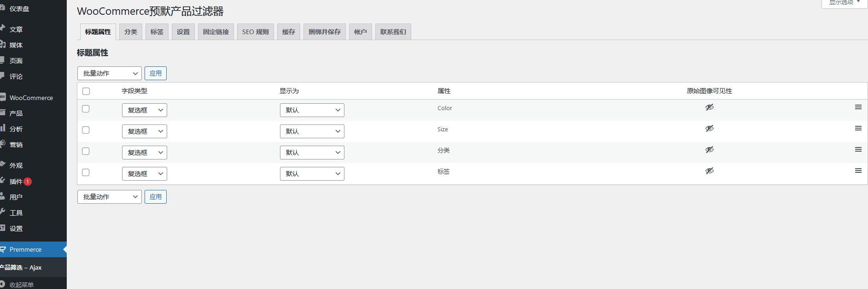Click the 原始图像可见性 column header
This screenshot has height=289, width=868.
(710, 91)
